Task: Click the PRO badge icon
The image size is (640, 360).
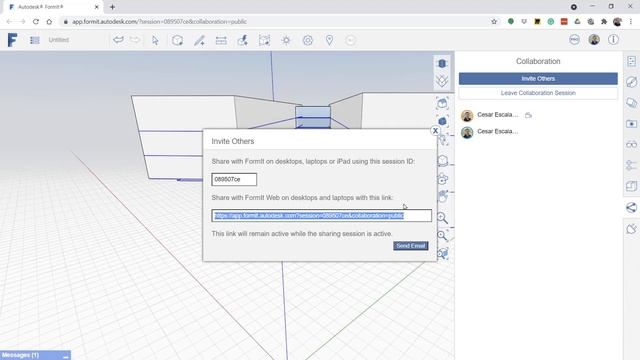Action: point(574,40)
